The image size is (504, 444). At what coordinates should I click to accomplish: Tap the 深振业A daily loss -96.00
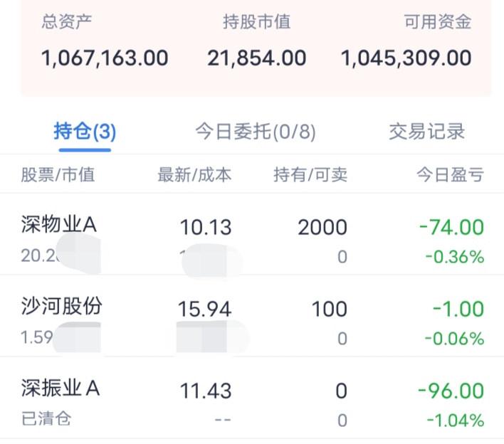451,391
